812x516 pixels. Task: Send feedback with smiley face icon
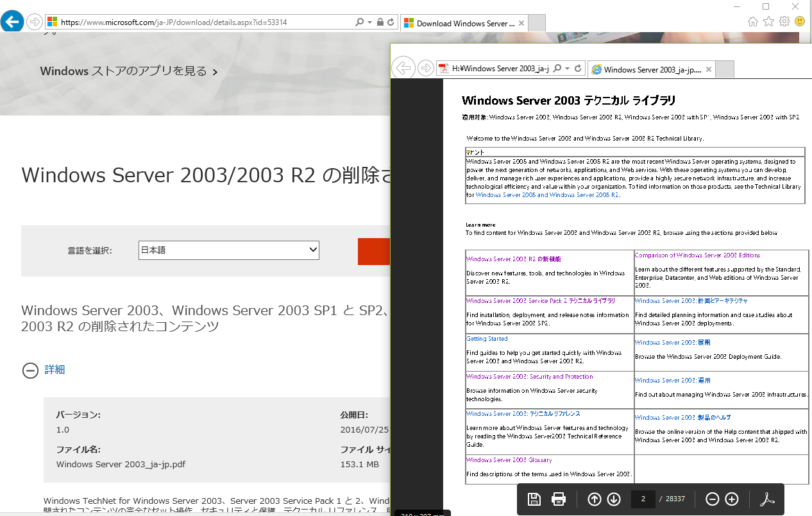(800, 21)
